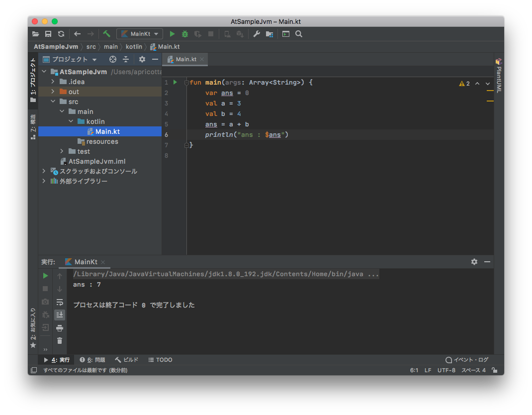532x415 pixels.
Task: Click the green Debug bug icon
Action: click(x=185, y=34)
